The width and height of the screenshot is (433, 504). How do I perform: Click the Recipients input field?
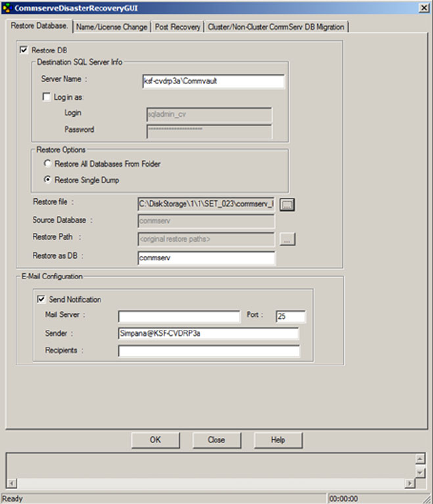[208, 350]
